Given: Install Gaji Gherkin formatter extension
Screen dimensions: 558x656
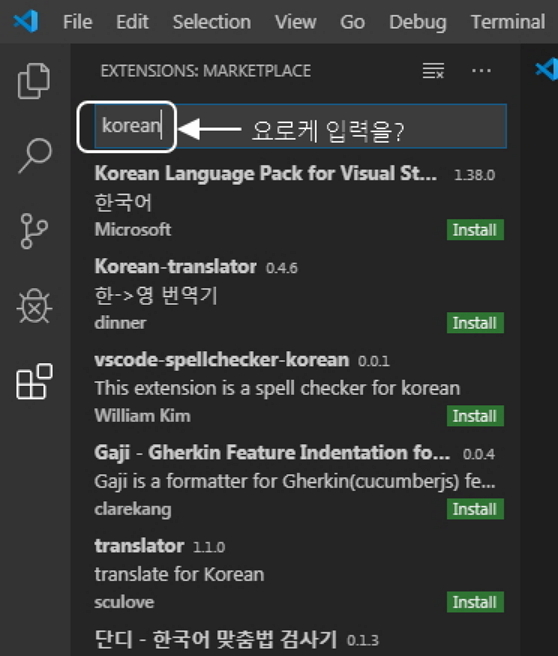Looking at the screenshot, I should (x=475, y=509).
